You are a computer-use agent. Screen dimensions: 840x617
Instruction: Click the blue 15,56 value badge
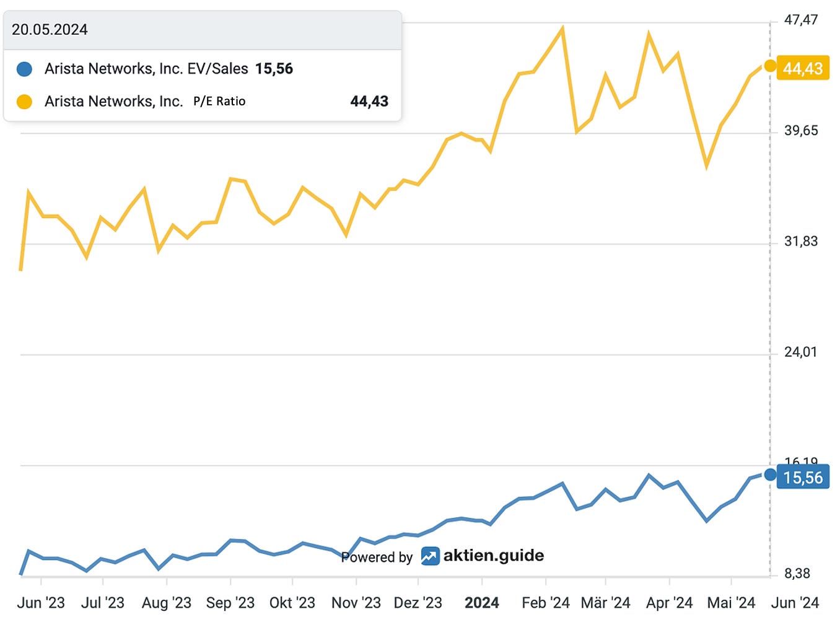[x=803, y=478]
